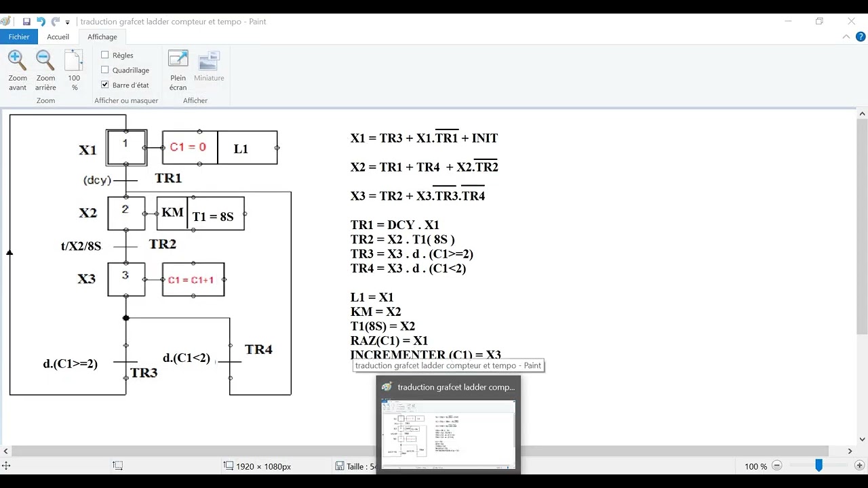
Task: Click the 100 % zoom level text
Action: [x=755, y=466]
